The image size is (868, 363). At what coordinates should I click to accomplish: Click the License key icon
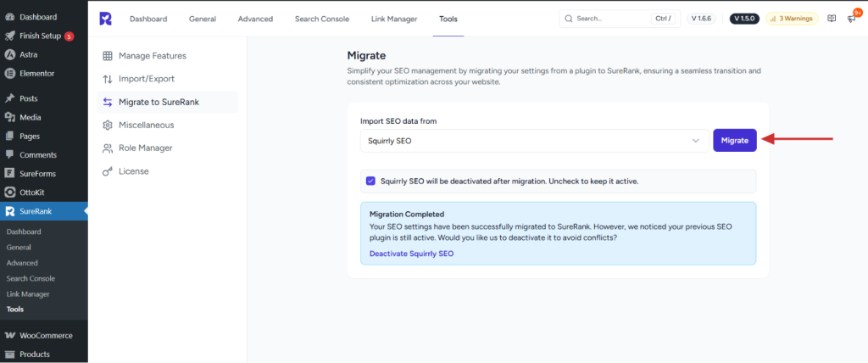point(108,171)
